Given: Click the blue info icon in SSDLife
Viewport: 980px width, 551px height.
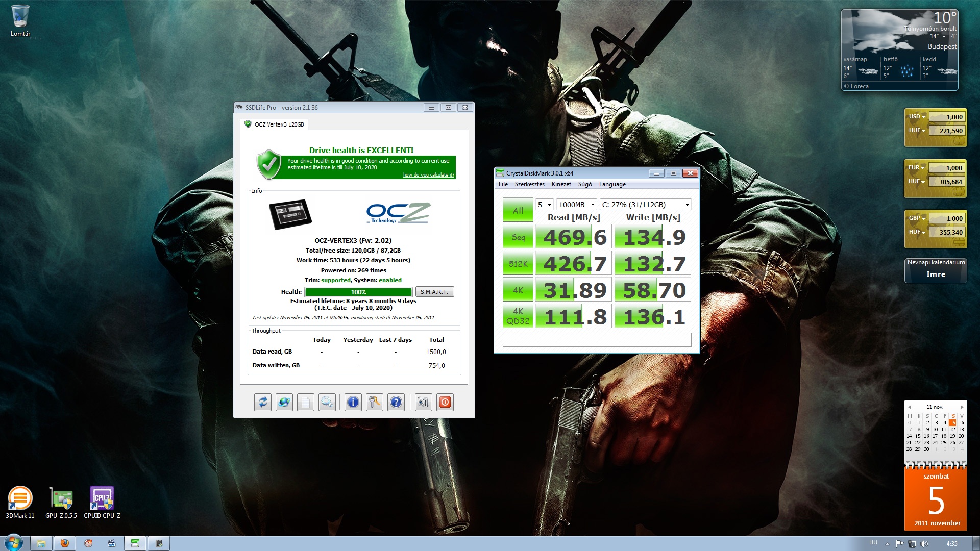Looking at the screenshot, I should coord(353,403).
